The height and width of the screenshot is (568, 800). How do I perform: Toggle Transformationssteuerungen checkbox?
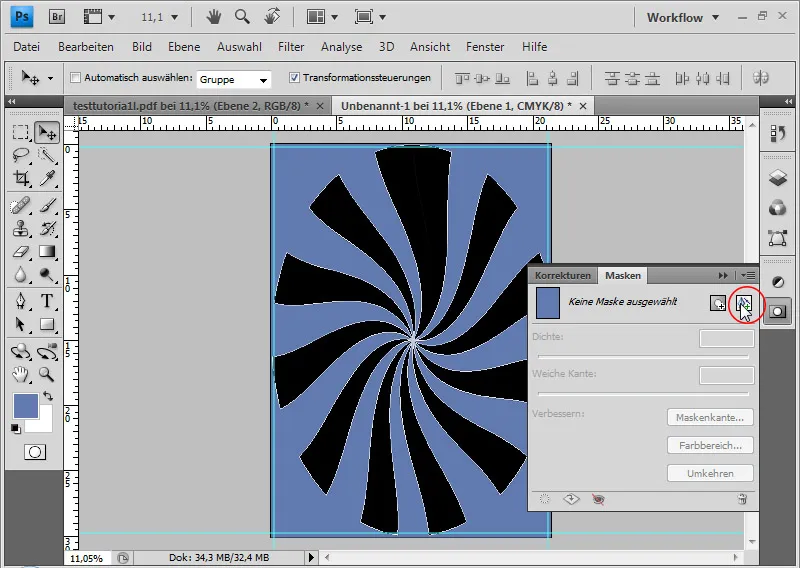pyautogui.click(x=294, y=78)
